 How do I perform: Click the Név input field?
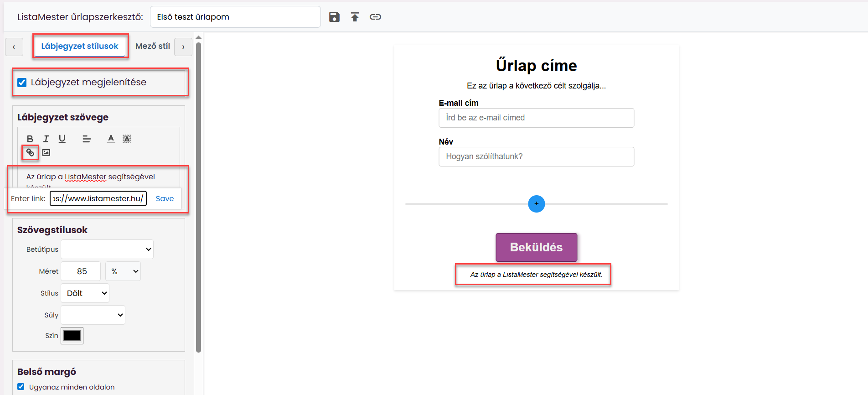click(x=537, y=156)
